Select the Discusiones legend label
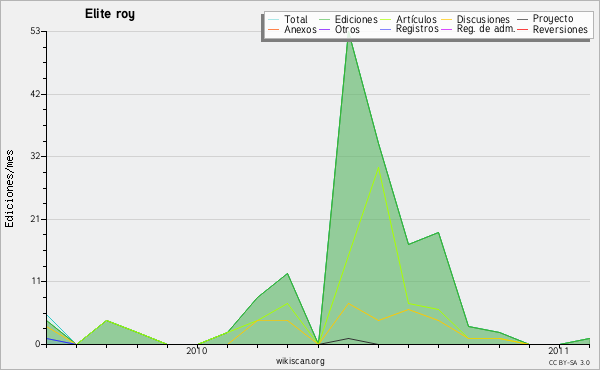Viewport: 600px width, 370px height. click(x=483, y=19)
